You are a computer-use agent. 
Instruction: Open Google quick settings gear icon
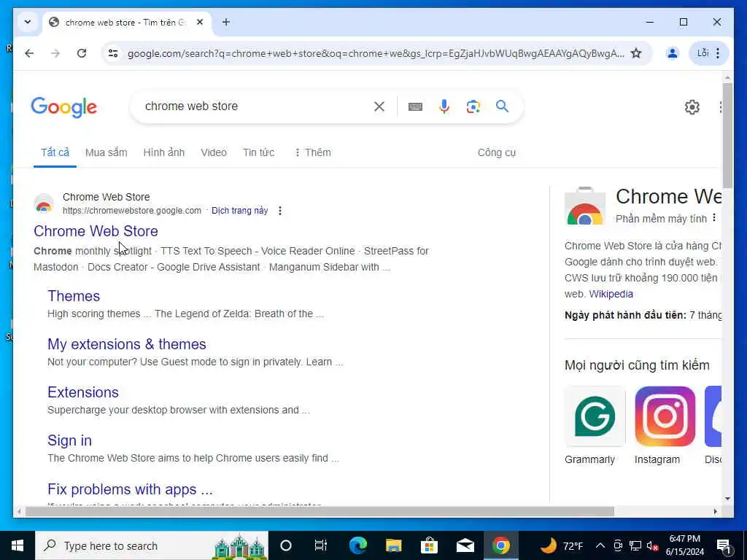[x=692, y=107]
